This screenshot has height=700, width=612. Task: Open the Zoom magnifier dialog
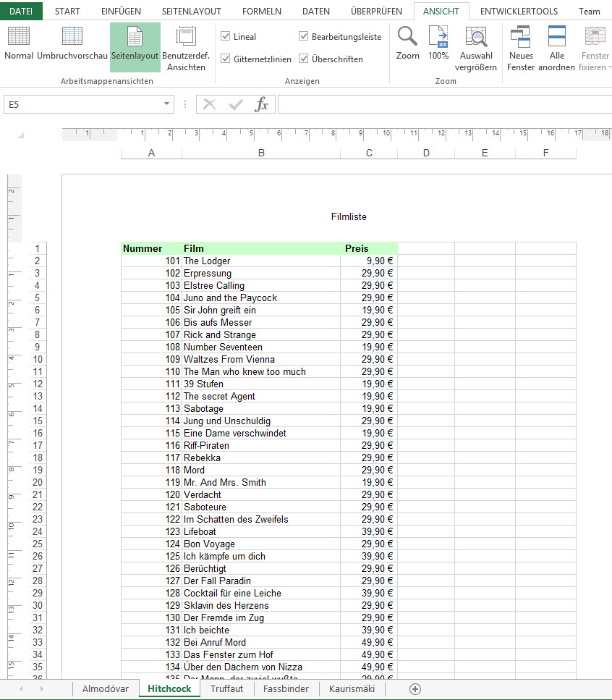coord(408,45)
